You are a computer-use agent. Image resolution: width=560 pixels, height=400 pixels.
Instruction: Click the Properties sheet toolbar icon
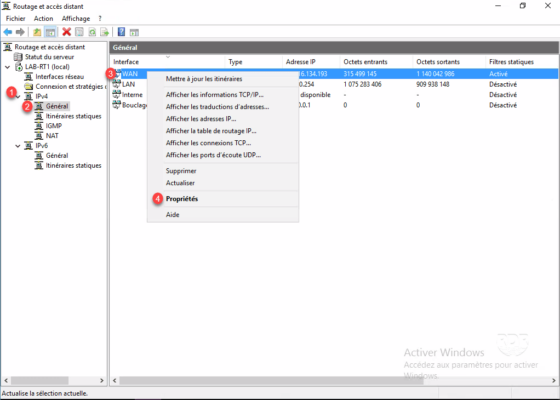pyautogui.click(x=79, y=32)
